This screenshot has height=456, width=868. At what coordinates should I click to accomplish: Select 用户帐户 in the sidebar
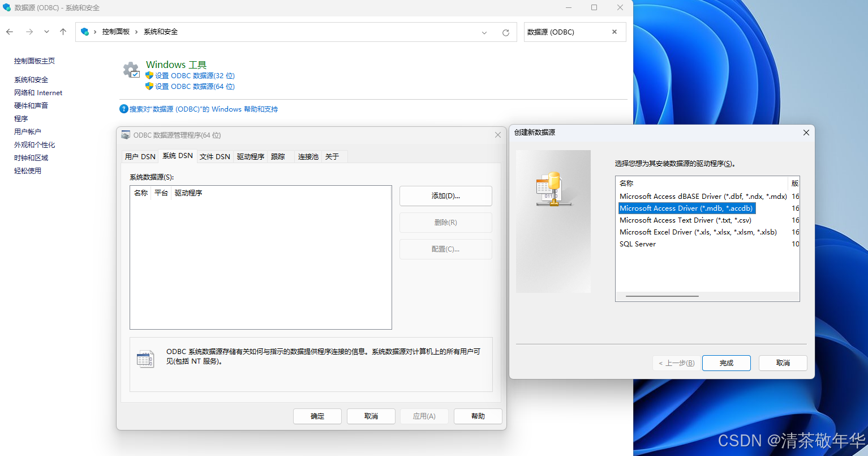point(28,132)
